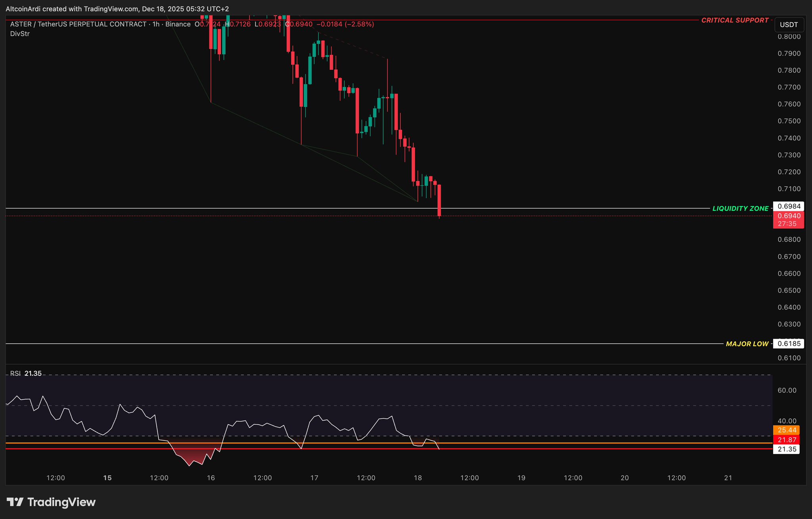Viewport: 812px width, 519px height.
Task: Click the 18 date on time axis
Action: (x=418, y=478)
